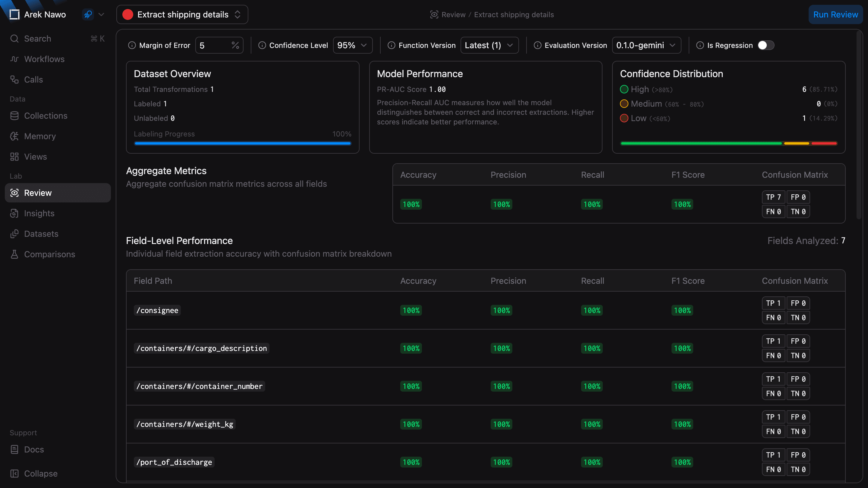868x488 pixels.
Task: Click the info icon next to Confidence Level
Action: [x=262, y=45]
